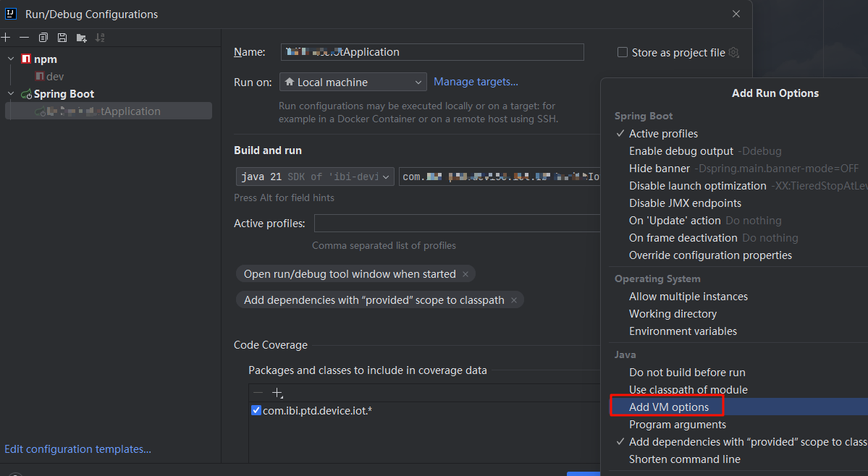Screen dimensions: 868x476
Task: Click the Active profiles input field
Action: tap(458, 224)
